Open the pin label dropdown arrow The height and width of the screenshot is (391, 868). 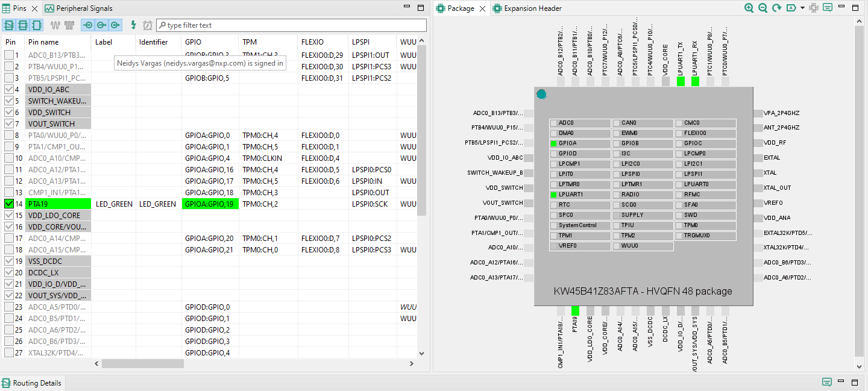pos(802,8)
